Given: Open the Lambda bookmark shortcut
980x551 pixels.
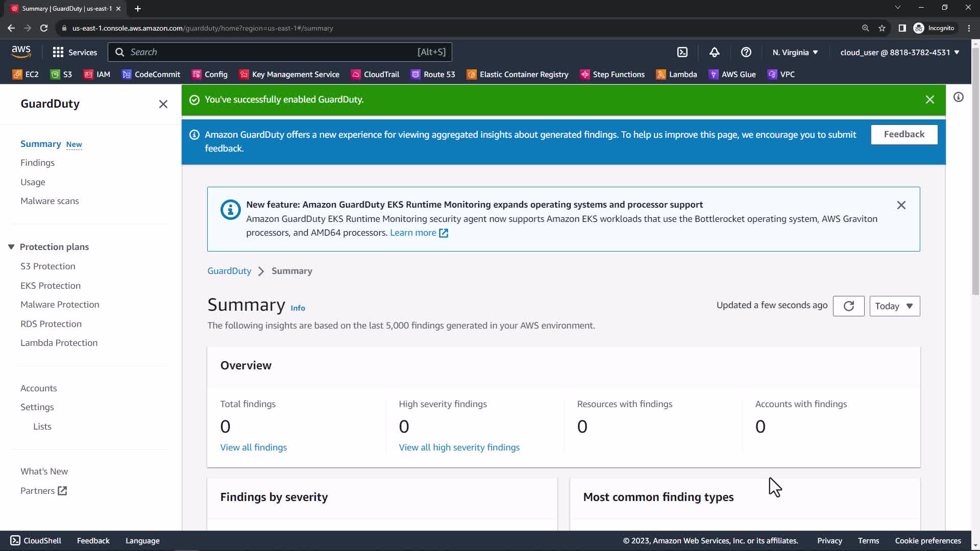Looking at the screenshot, I should [677, 74].
